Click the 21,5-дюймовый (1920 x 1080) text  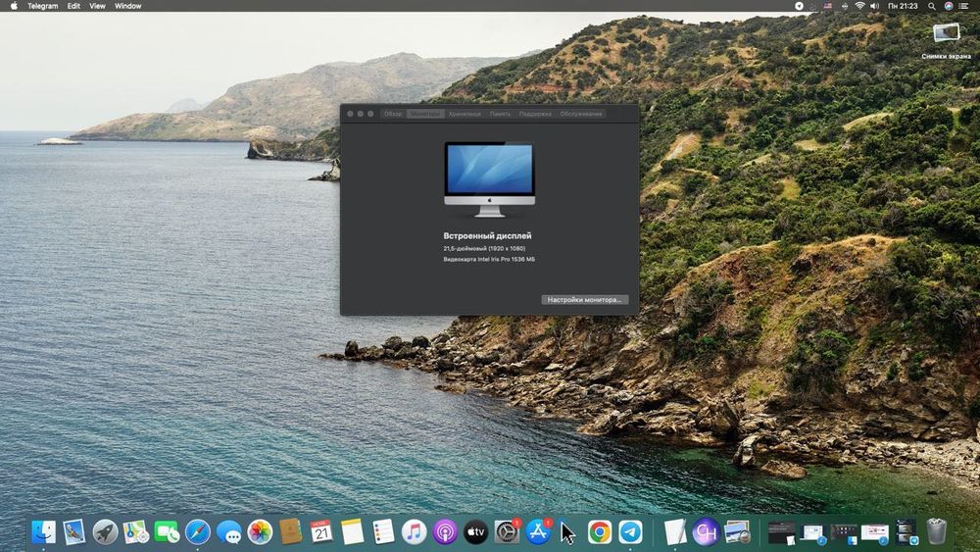484,248
